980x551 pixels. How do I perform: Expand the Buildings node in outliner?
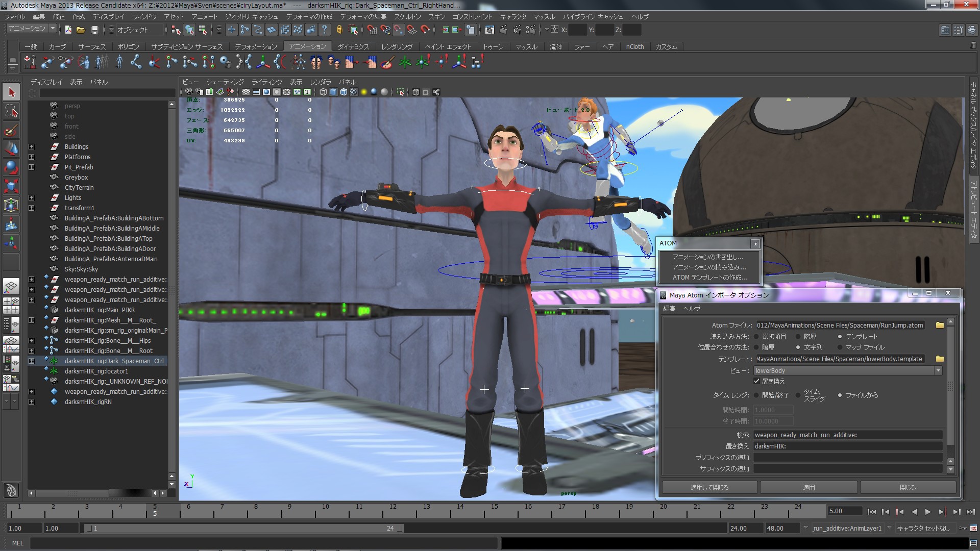32,147
